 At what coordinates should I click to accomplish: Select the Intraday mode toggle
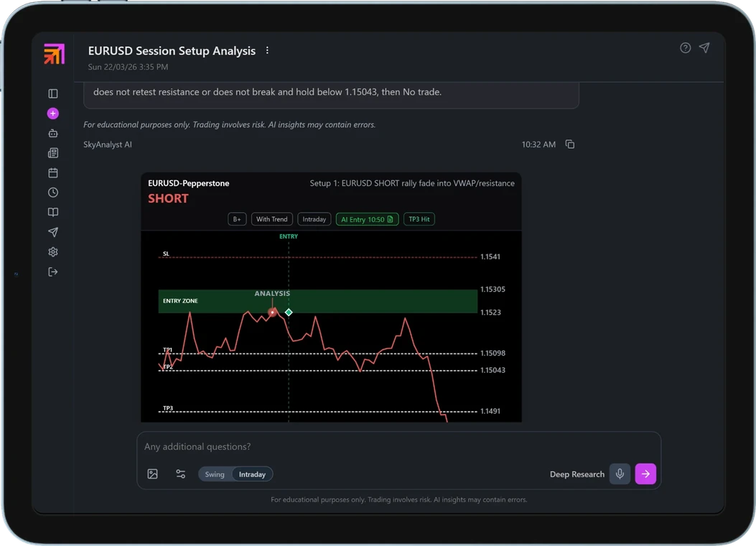pos(252,474)
